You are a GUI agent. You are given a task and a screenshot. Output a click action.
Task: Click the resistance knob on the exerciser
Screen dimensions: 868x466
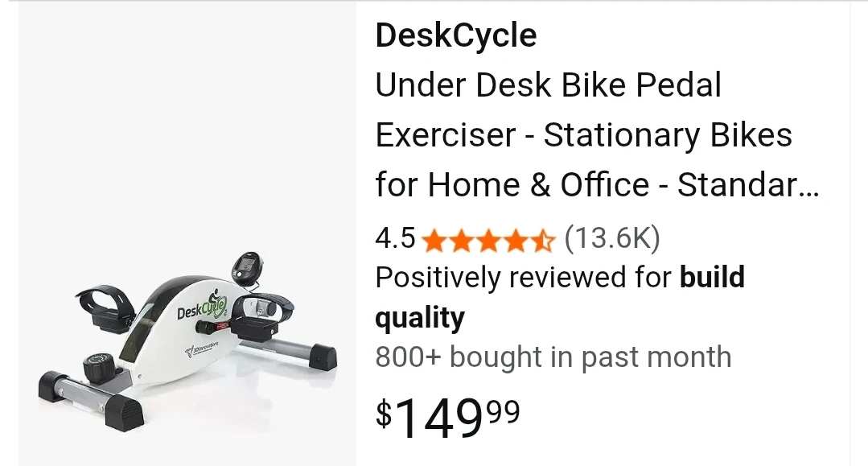(100, 367)
